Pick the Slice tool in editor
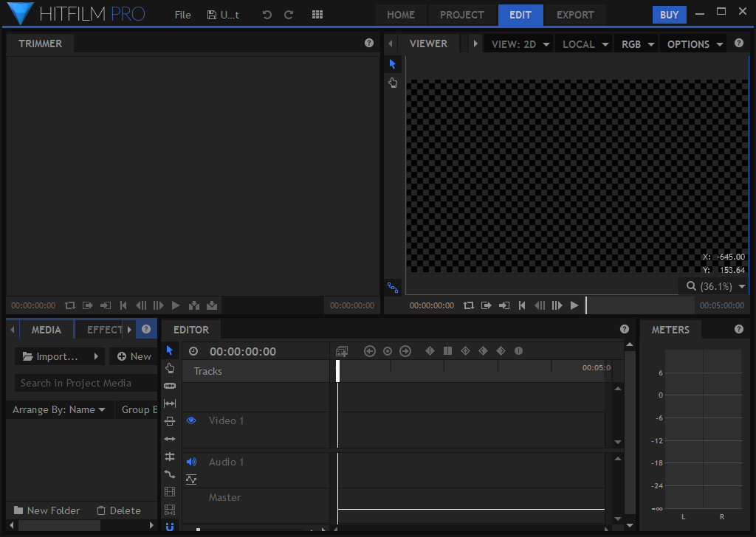The width and height of the screenshot is (756, 537). coord(170,386)
